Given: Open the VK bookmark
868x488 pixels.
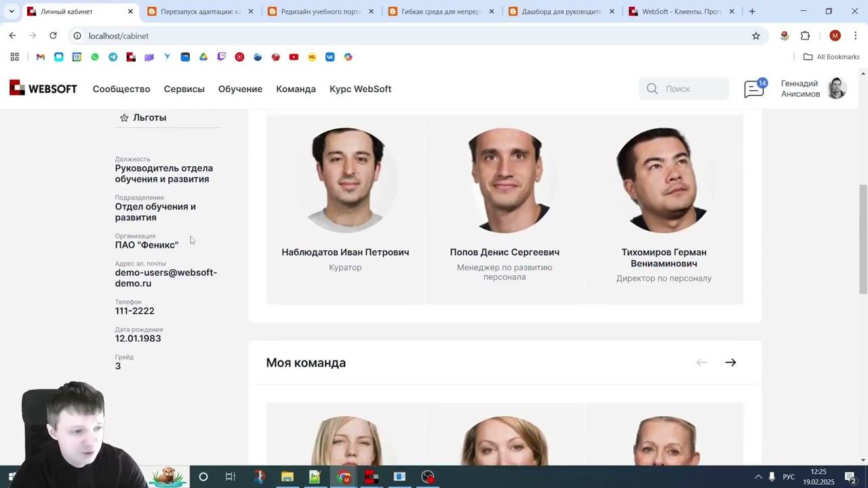Looking at the screenshot, I should coord(330,57).
